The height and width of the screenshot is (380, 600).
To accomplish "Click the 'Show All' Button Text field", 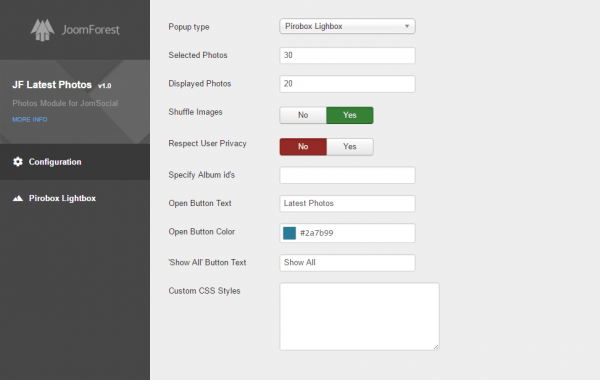I will pos(347,263).
